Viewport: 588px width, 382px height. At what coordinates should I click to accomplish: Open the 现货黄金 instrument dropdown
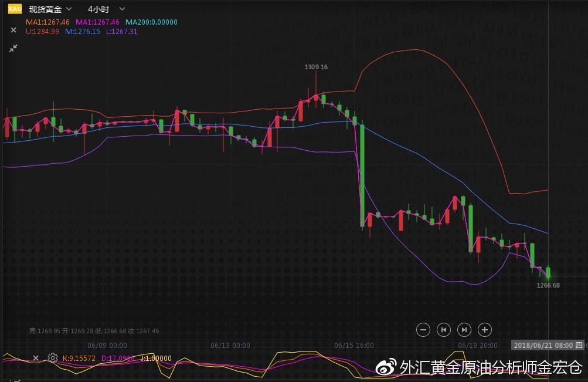point(50,9)
